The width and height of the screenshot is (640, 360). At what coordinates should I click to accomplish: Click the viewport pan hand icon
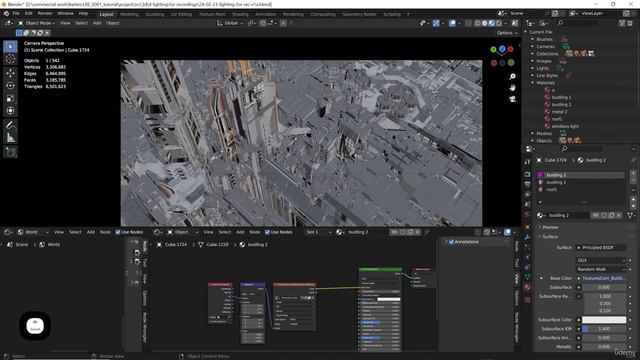tap(513, 88)
